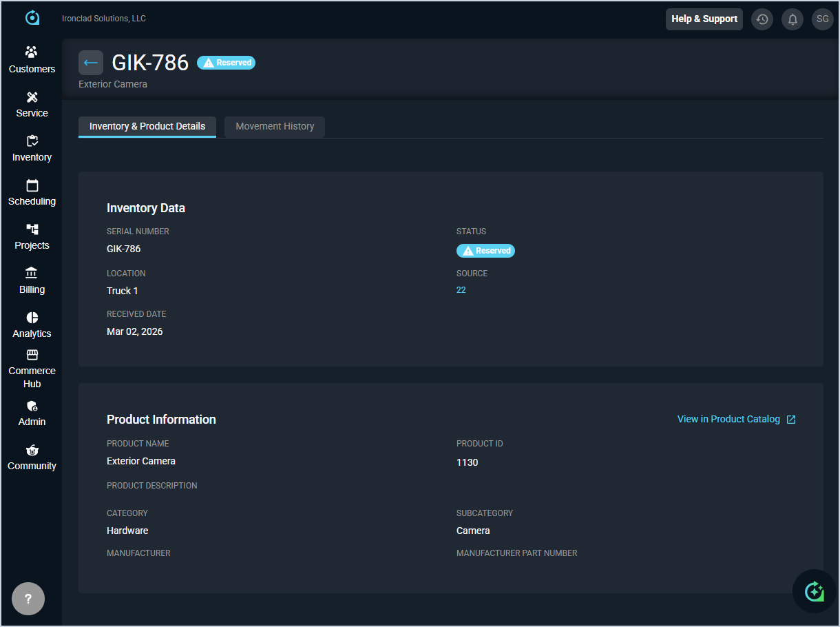Click the MANUFACTURER PART NUMBER label
840x627 pixels.
pyautogui.click(x=517, y=553)
